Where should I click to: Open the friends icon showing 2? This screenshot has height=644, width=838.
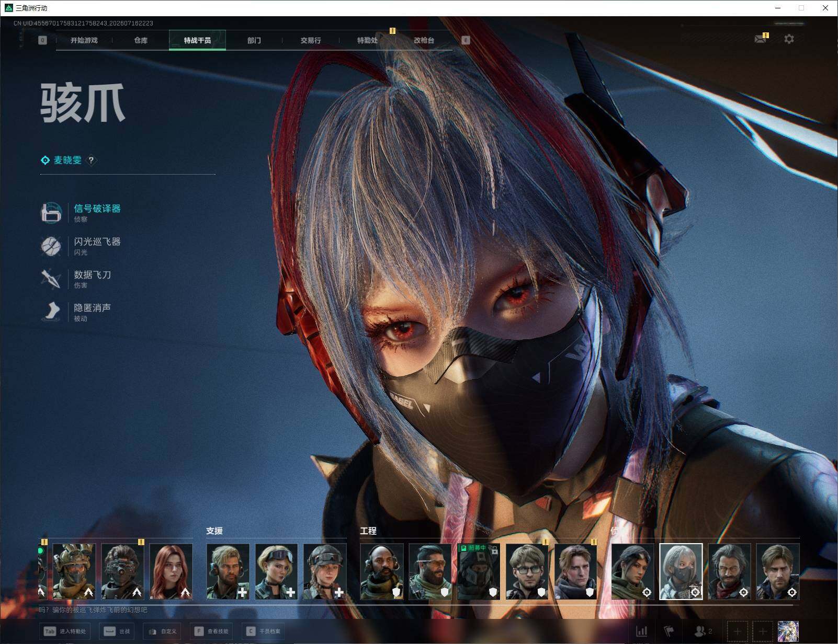pyautogui.click(x=703, y=631)
